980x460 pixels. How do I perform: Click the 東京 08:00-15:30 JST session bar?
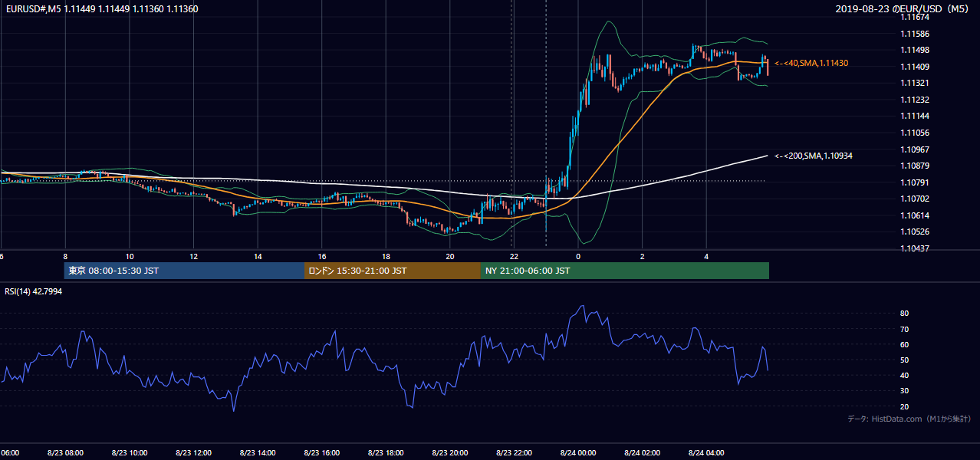point(184,271)
